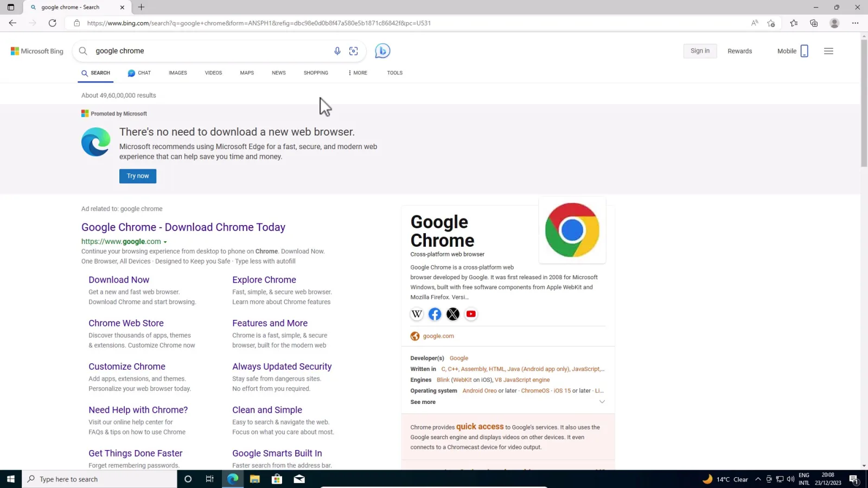Open the Favorites list icon
The width and height of the screenshot is (868, 488).
click(x=794, y=23)
